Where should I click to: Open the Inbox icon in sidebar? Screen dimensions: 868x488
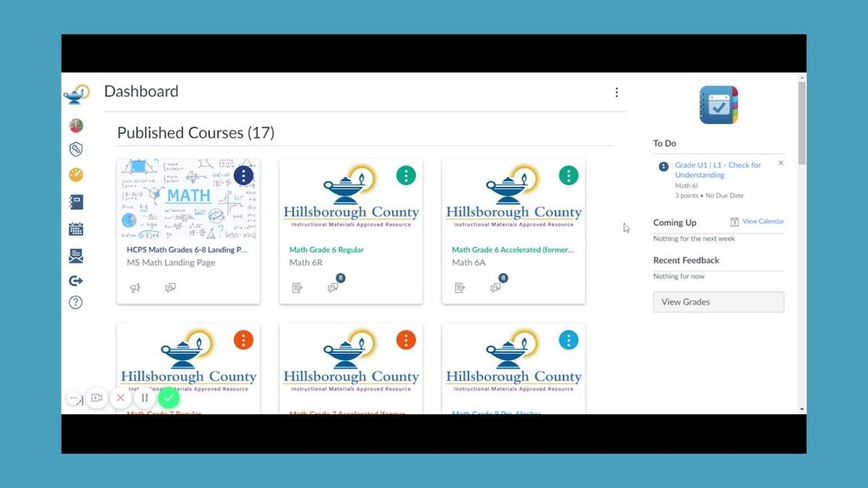click(76, 256)
